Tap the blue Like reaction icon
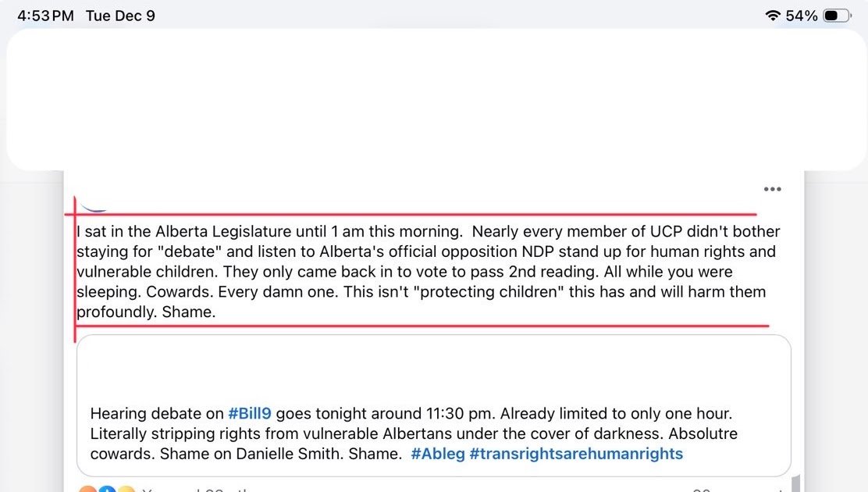Viewport: 868px width, 492px height. [107, 489]
